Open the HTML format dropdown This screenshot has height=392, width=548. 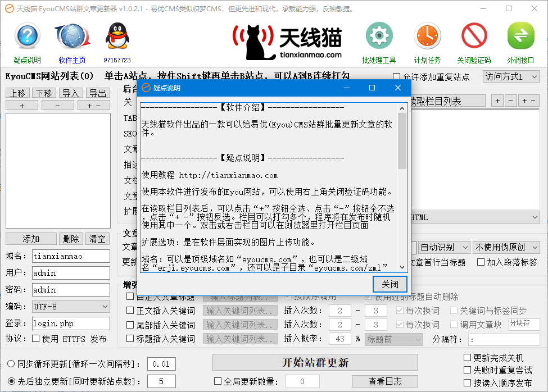475,217
